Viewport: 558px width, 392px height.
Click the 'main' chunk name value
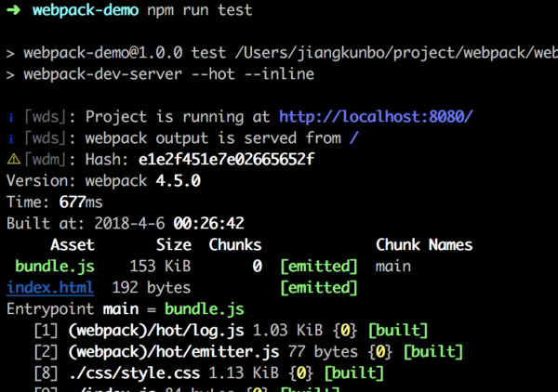tap(393, 267)
